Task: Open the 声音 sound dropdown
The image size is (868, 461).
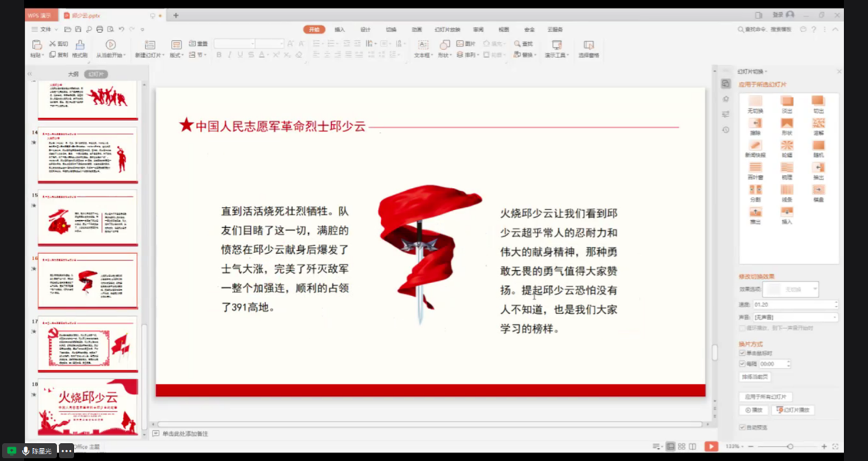Action: coord(795,317)
